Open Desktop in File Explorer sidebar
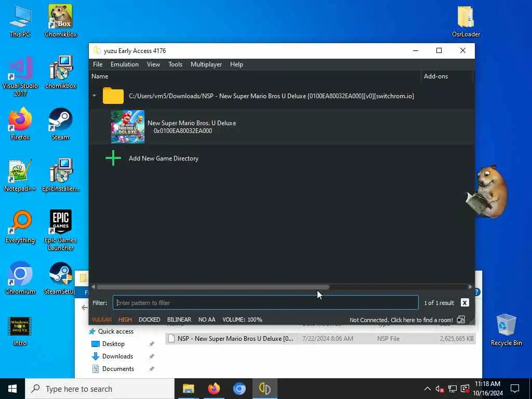Screen dimensions: 532x399 point(113,344)
